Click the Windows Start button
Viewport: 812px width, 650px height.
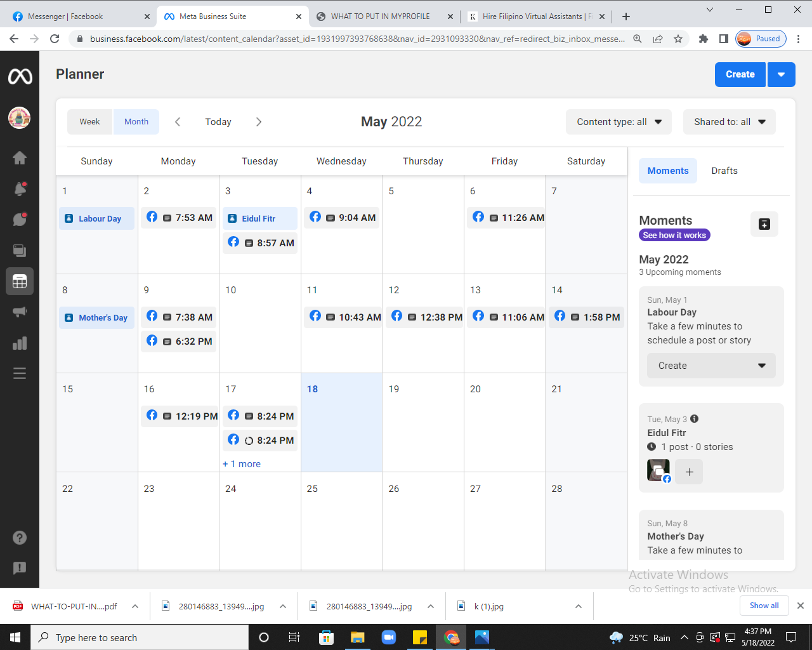(x=15, y=637)
